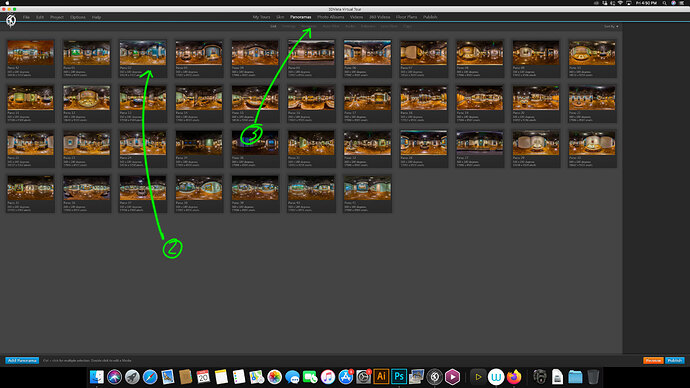Open the App Store icon in dock
The height and width of the screenshot is (388, 690).
[x=345, y=377]
